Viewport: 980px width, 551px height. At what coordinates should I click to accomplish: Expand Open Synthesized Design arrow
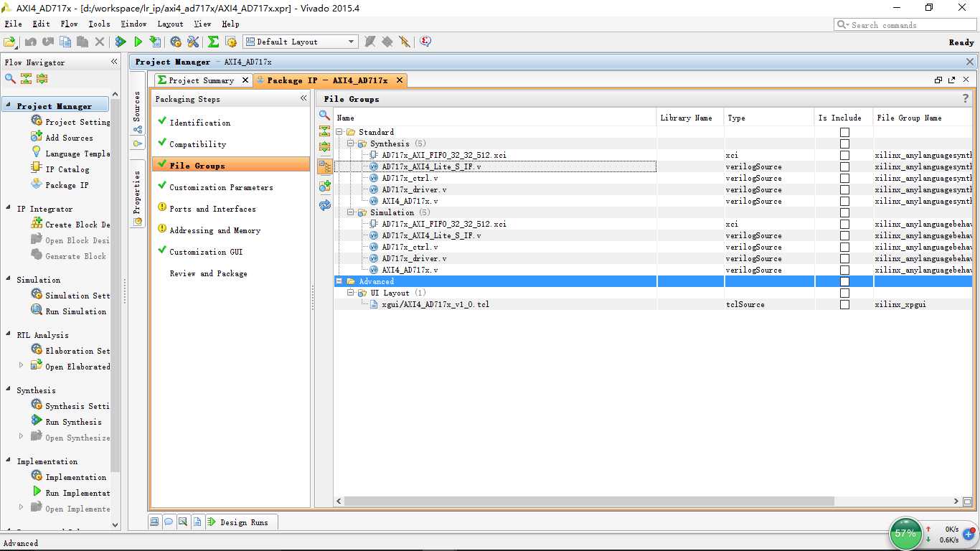point(21,435)
